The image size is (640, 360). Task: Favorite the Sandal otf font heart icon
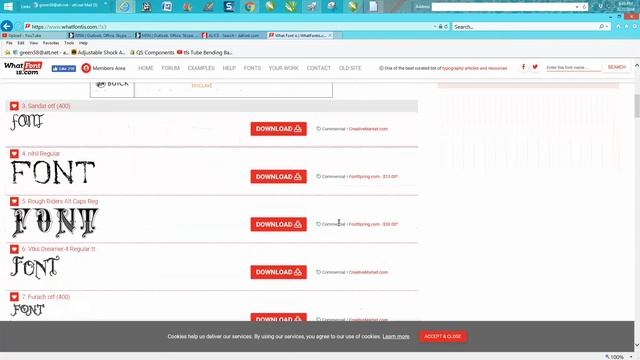pos(14,106)
